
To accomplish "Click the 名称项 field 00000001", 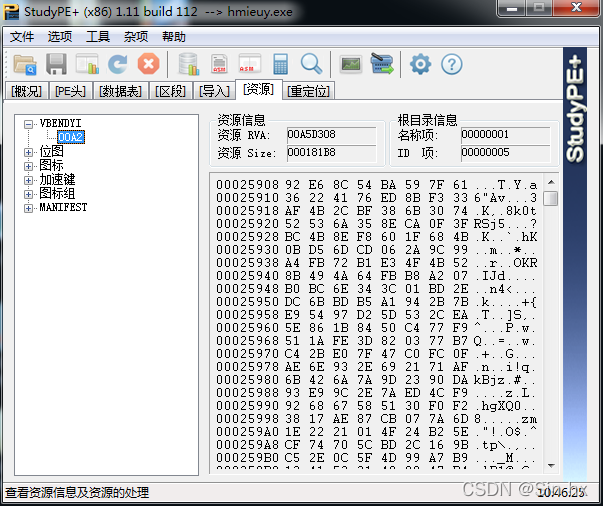I will pos(505,135).
